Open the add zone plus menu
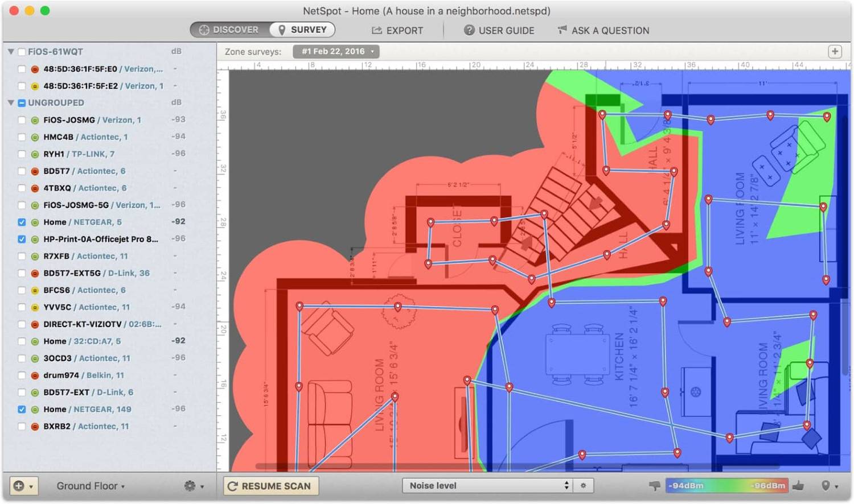This screenshot has width=854, height=504. coord(23,486)
